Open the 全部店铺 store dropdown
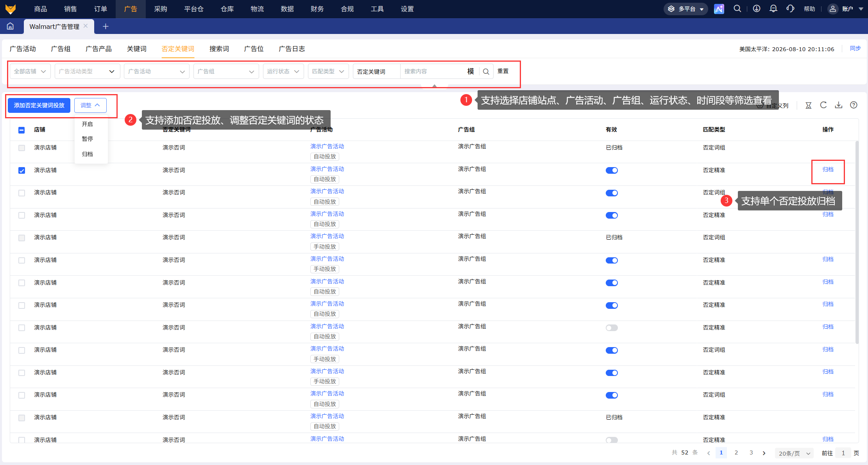 [x=30, y=71]
